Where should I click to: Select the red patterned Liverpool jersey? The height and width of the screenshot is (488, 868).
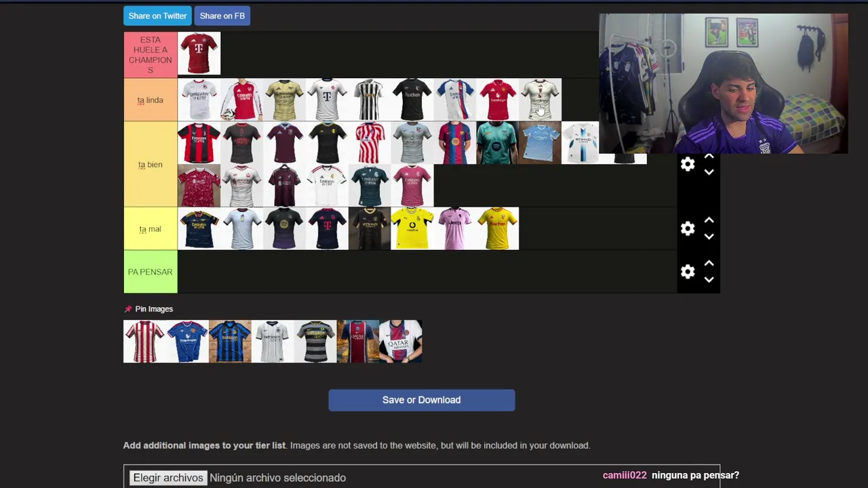[199, 186]
